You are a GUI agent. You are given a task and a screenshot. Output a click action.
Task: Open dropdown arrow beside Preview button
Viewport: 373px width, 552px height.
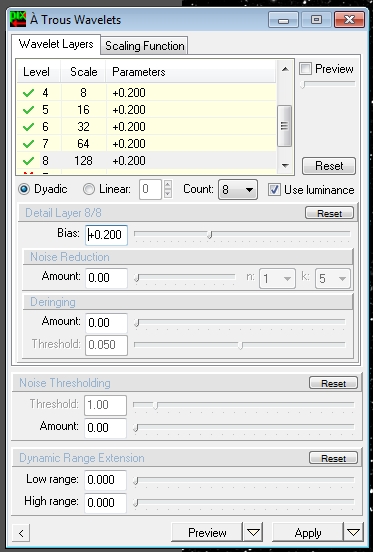tap(253, 532)
